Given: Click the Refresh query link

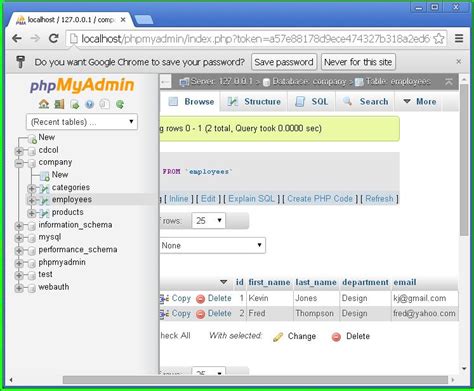Looking at the screenshot, I should coord(379,199).
